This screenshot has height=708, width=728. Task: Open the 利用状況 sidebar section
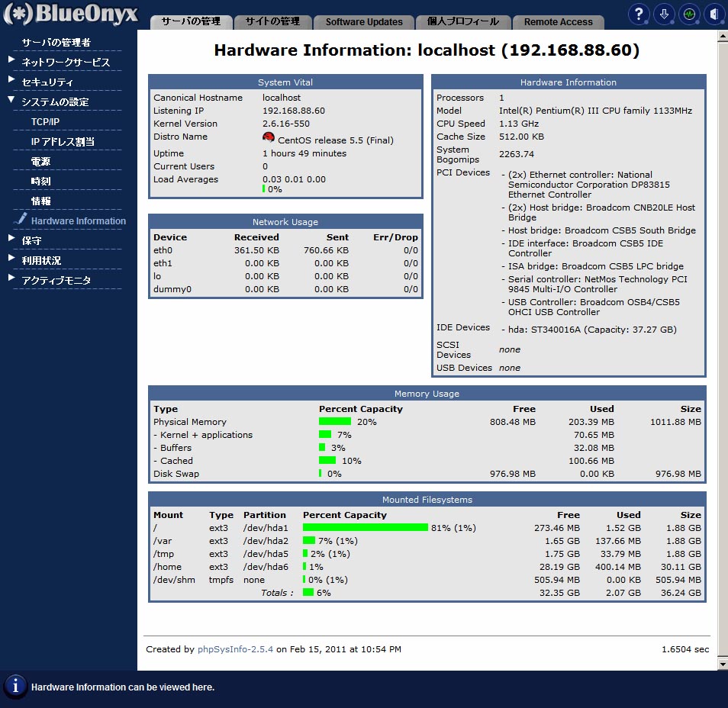pos(41,261)
